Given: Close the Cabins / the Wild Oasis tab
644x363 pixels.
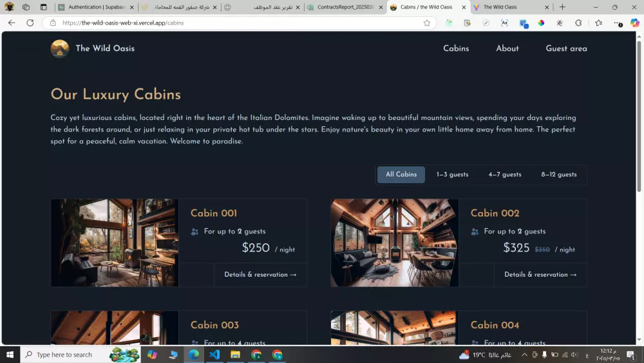Looking at the screenshot, I should (x=464, y=7).
